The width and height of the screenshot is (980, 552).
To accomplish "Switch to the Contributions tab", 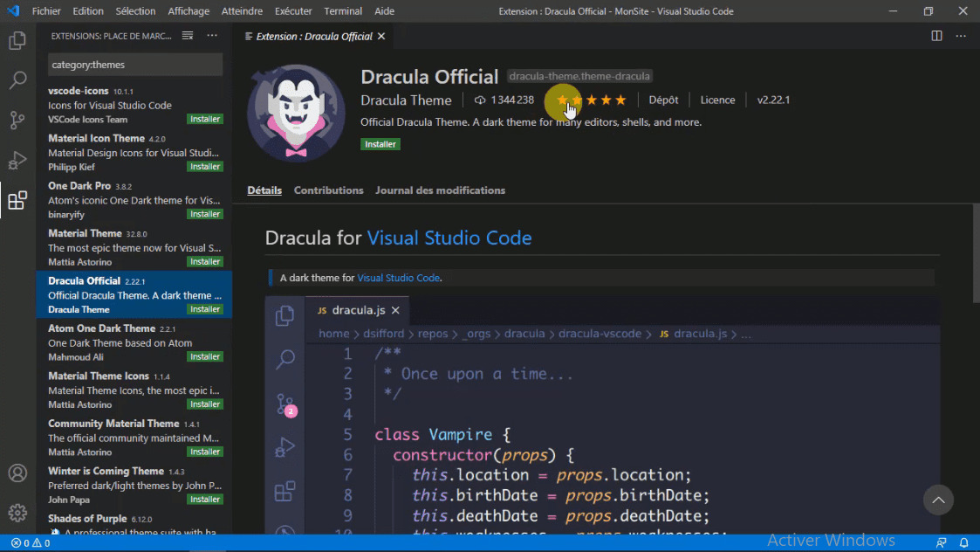I will [329, 190].
